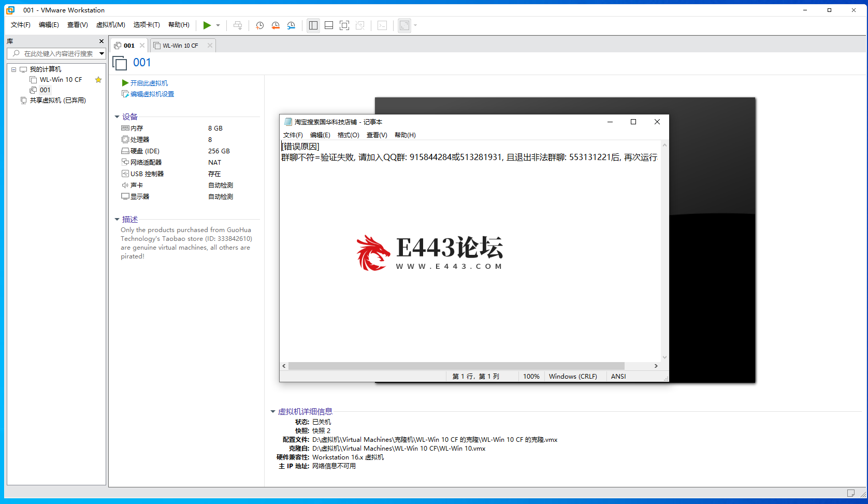
Task: Toggle the library sidebar view icon
Action: (x=313, y=25)
